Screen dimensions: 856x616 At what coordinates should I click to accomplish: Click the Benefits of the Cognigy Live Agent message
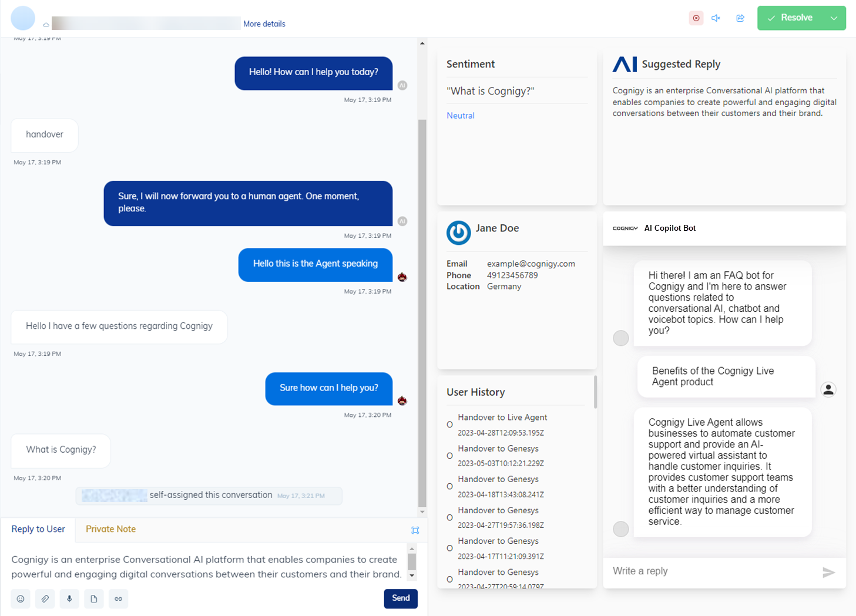pyautogui.click(x=726, y=376)
